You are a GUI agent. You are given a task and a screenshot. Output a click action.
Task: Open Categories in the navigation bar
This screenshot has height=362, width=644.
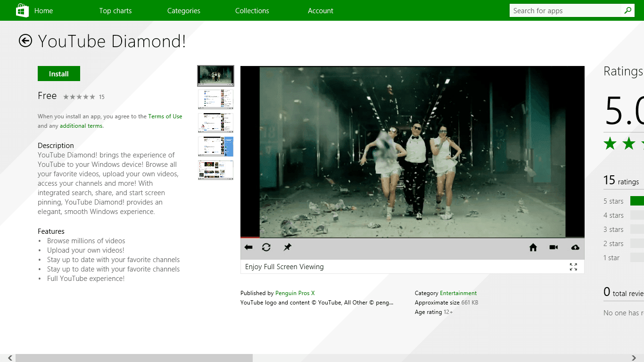(x=184, y=11)
